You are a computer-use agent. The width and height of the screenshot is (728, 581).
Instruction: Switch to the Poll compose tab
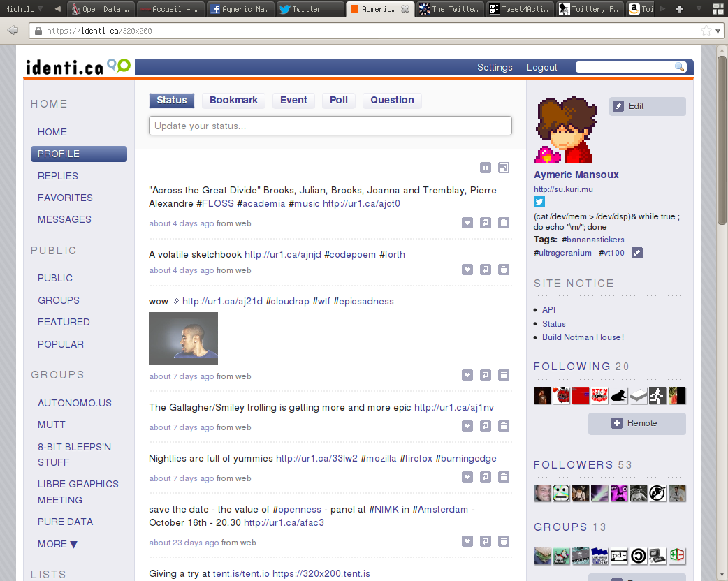click(x=339, y=100)
